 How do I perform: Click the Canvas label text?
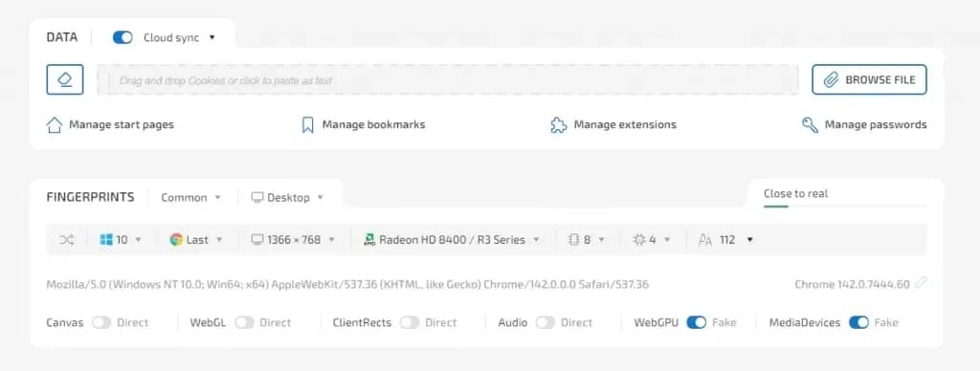pos(64,323)
